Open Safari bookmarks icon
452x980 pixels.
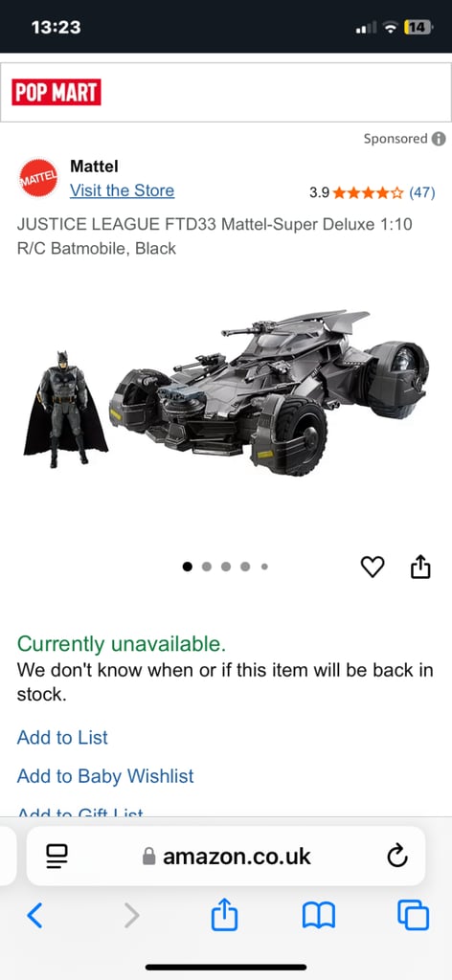pyautogui.click(x=319, y=916)
